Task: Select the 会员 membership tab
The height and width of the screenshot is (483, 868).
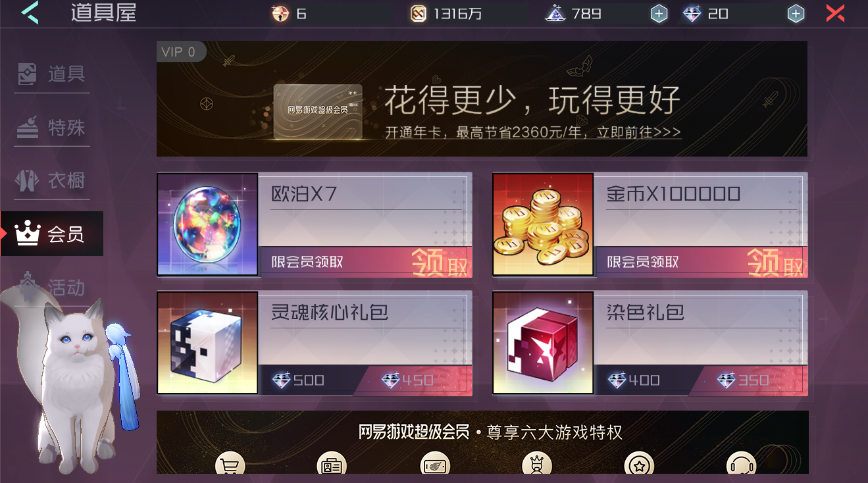Action: [51, 234]
